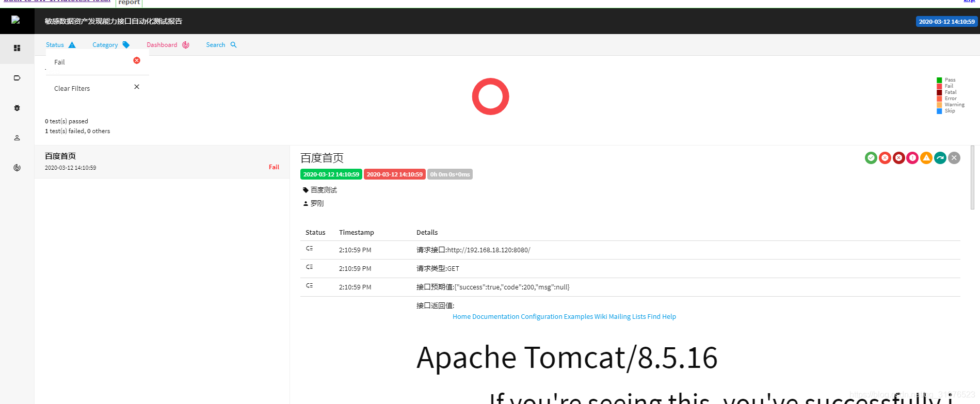Image resolution: width=980 pixels, height=404 pixels.
Task: Click the Details column header
Action: click(427, 233)
